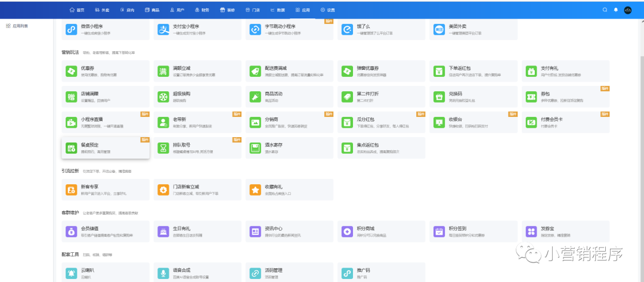The height and width of the screenshot is (282, 644).
Task: Click the 发券宝 purple icon
Action: (x=531, y=231)
